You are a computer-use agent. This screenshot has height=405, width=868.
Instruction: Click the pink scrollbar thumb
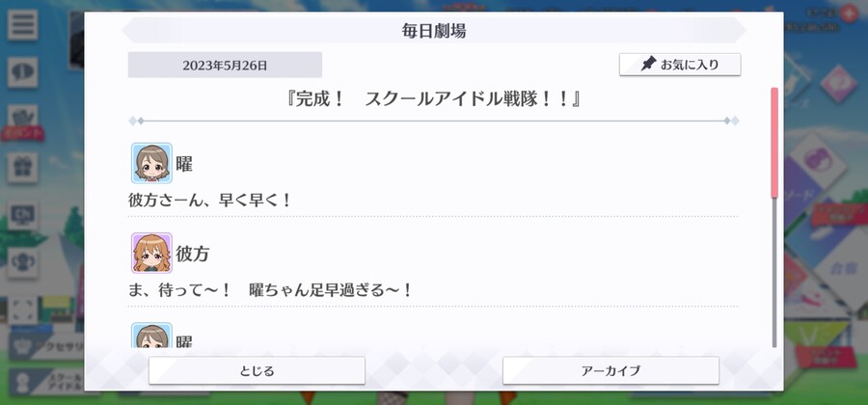(774, 142)
